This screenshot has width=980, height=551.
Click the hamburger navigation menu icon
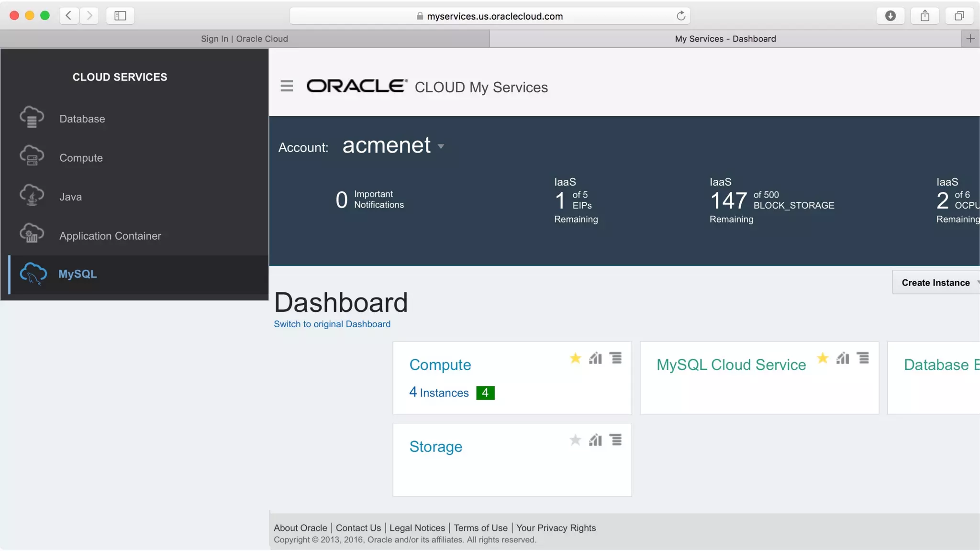(287, 86)
